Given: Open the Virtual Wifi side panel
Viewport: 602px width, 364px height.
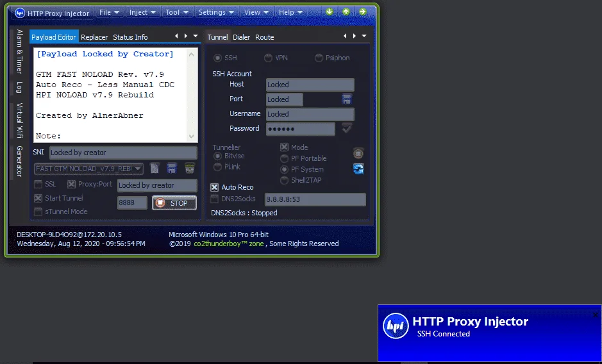Looking at the screenshot, I should (19, 120).
